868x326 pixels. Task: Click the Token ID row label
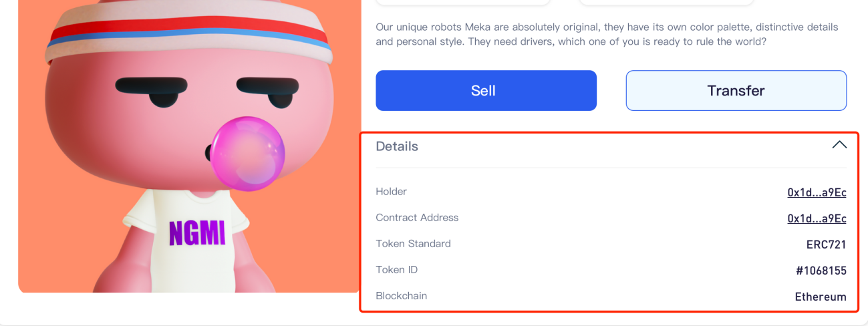(x=398, y=270)
